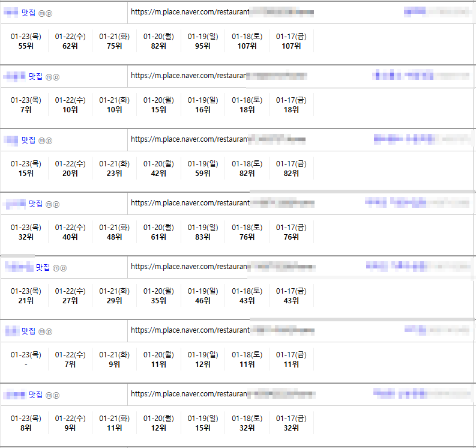Image resolution: width=476 pixels, height=448 pixels.
Task: Open the ⓜ icon in the row containing 16위
Action: (49, 77)
